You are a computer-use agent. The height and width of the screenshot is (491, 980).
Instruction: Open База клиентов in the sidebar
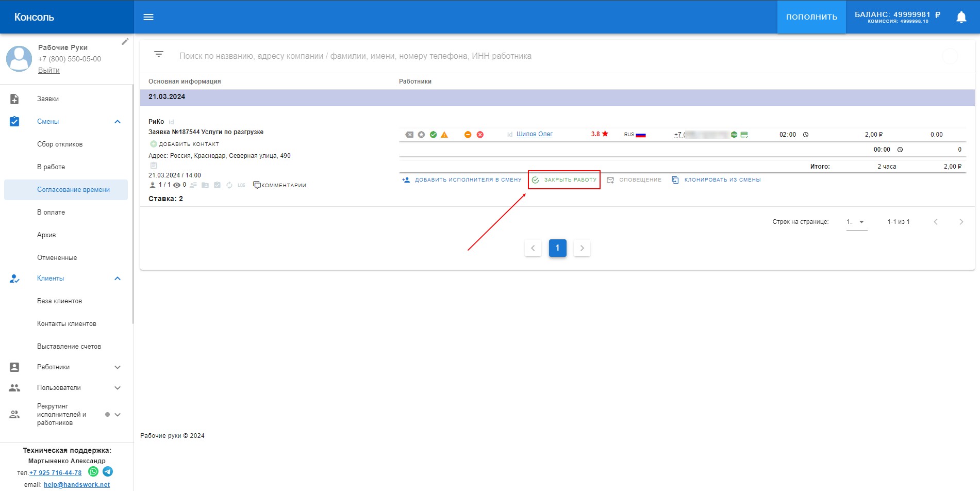[59, 301]
